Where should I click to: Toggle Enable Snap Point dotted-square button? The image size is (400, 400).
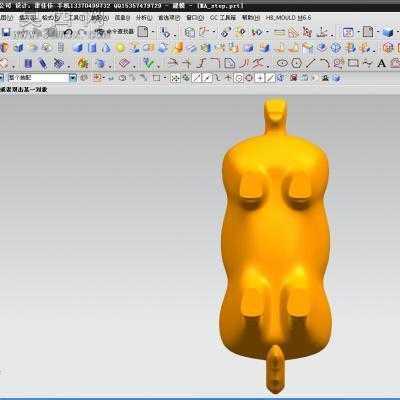coord(175,78)
